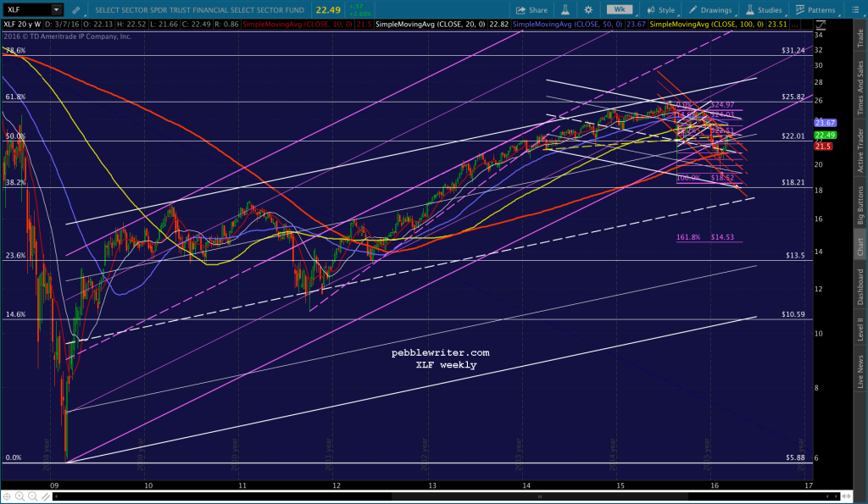Image resolution: width=868 pixels, height=504 pixels.
Task: Click the $18.21 level price label
Action: pos(793,183)
